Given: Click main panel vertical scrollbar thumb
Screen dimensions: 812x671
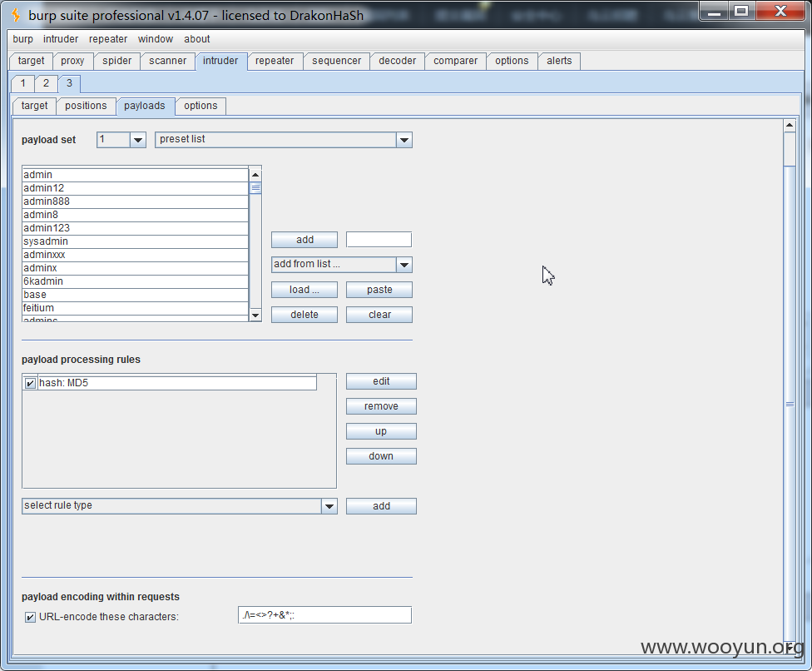Looking at the screenshot, I should [x=790, y=404].
